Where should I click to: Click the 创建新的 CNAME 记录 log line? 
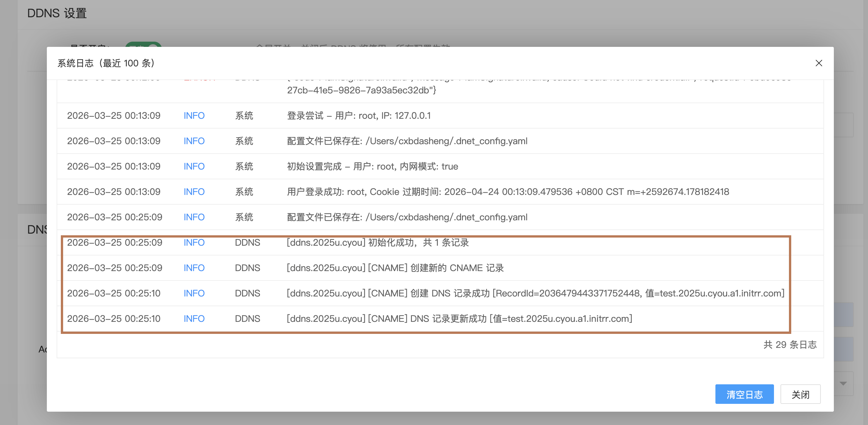click(395, 268)
